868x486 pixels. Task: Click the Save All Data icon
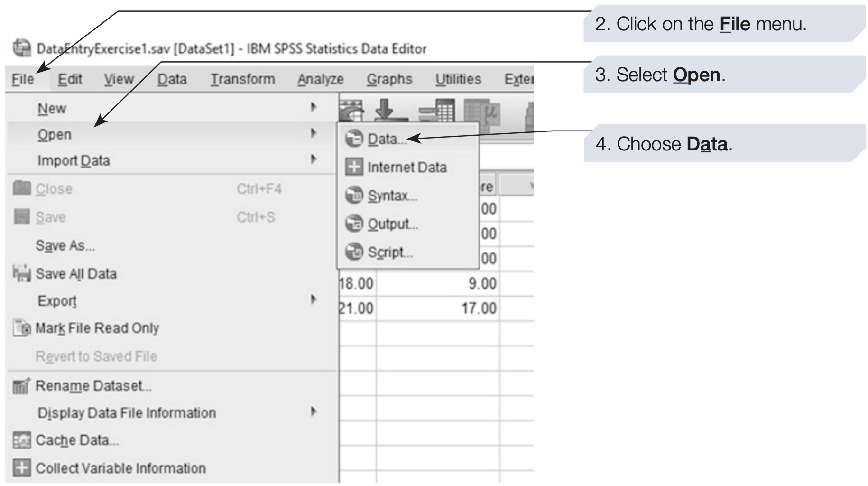(x=21, y=274)
